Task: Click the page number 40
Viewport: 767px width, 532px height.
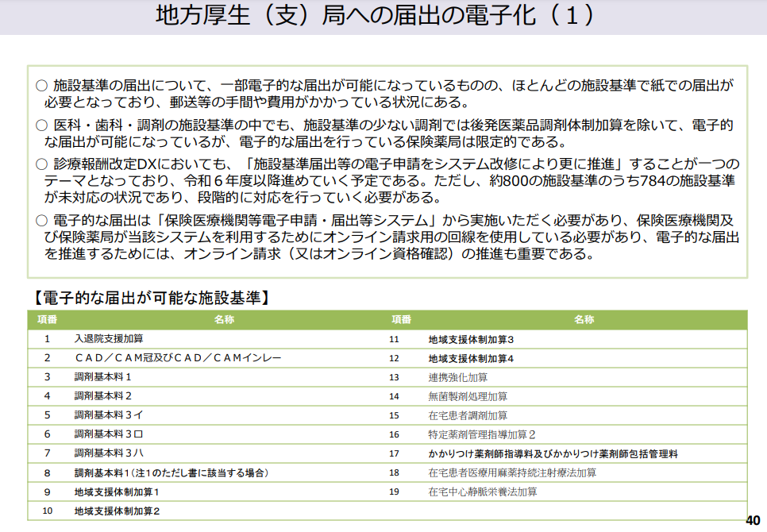Action: tap(753, 520)
